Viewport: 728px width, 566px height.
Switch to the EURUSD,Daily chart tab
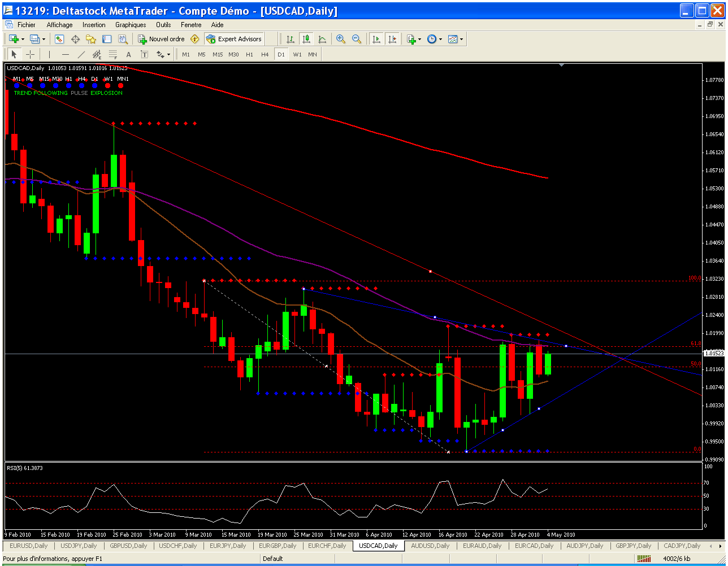[29, 546]
